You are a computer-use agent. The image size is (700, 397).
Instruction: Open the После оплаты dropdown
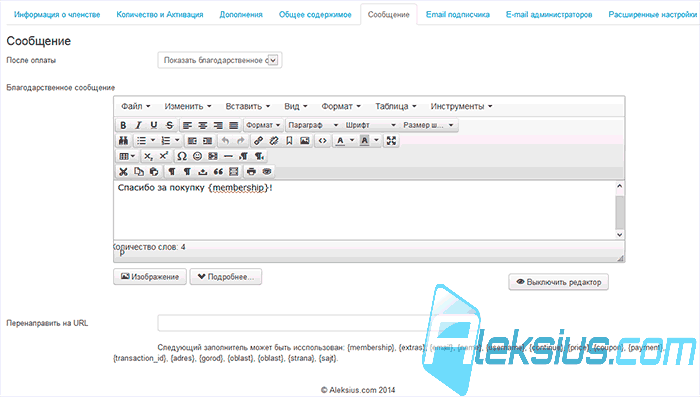pos(220,60)
